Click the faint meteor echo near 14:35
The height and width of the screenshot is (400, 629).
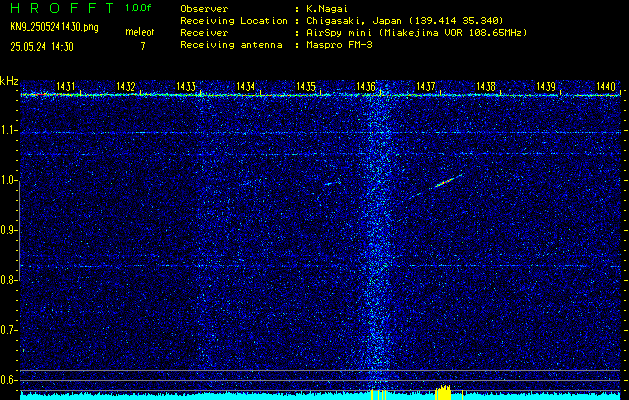pyautogui.click(x=332, y=184)
